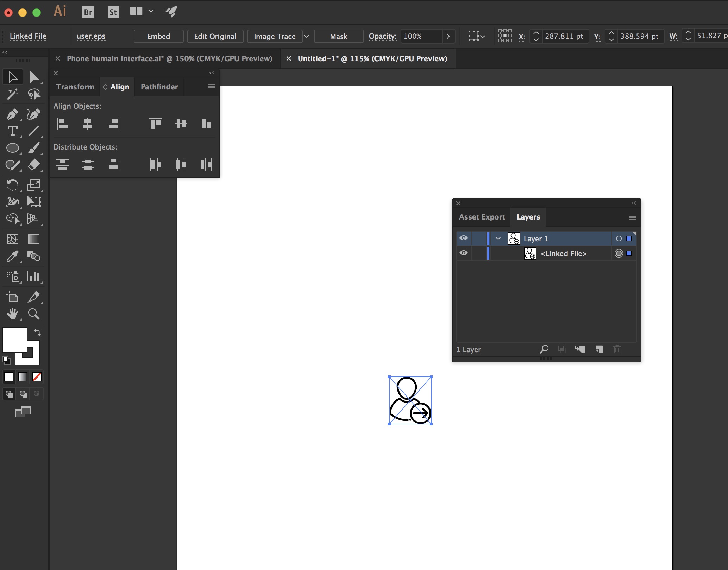Viewport: 728px width, 570px height.
Task: Click the Align Left Edges icon
Action: click(62, 123)
